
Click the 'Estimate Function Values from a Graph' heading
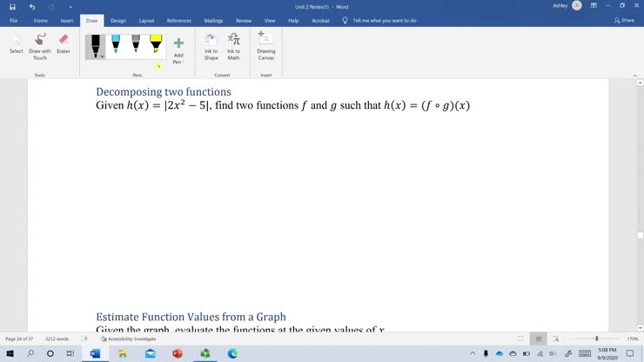pos(191,317)
